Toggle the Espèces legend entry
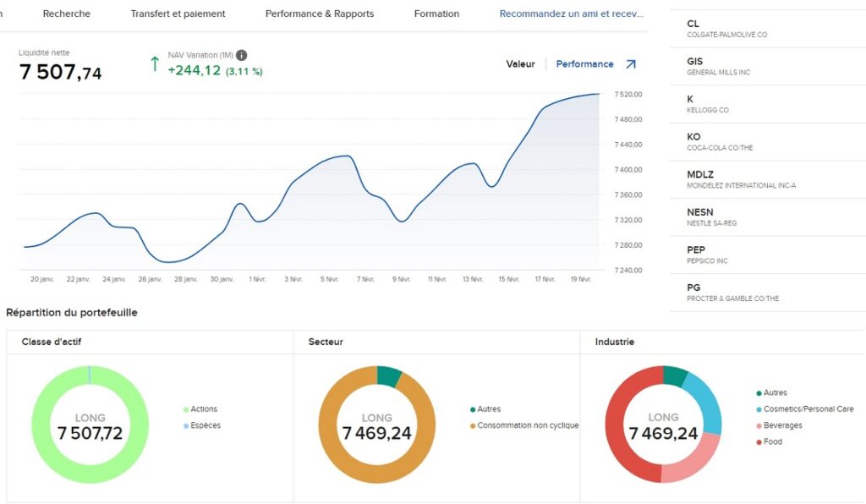This screenshot has height=504, width=866. (x=202, y=426)
